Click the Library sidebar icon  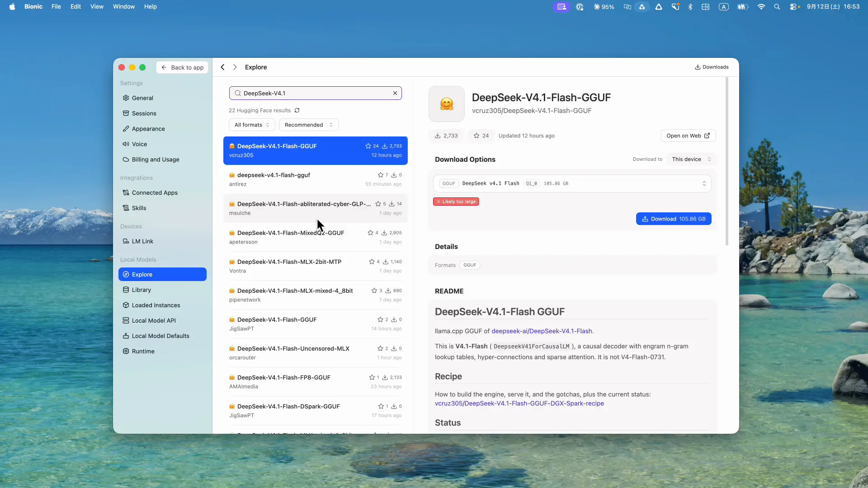tap(126, 290)
